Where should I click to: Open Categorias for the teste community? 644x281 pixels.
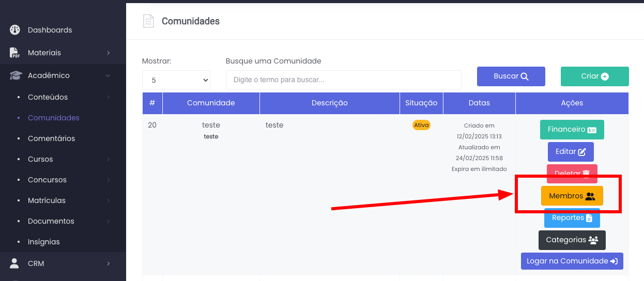click(572, 240)
